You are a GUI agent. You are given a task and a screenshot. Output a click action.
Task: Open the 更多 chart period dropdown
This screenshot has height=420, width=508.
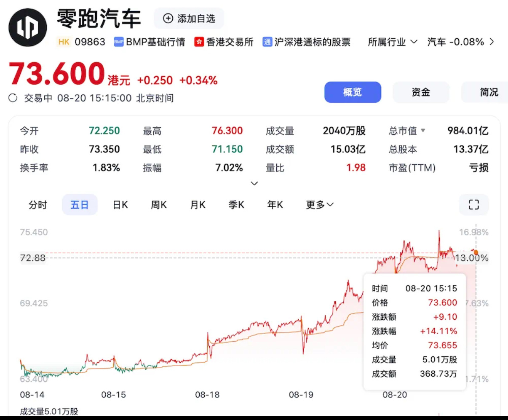pyautogui.click(x=320, y=205)
